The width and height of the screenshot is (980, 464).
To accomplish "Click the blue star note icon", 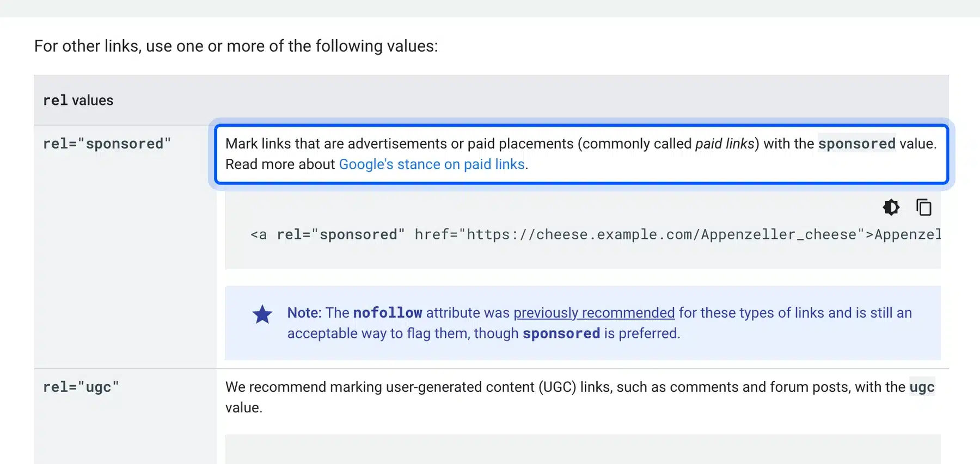I will click(x=262, y=314).
